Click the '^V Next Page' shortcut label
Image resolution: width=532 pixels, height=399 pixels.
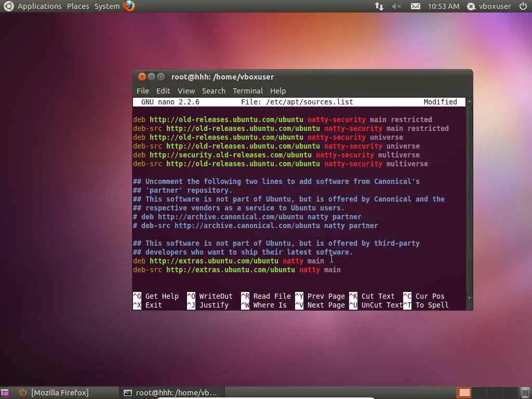coord(320,305)
